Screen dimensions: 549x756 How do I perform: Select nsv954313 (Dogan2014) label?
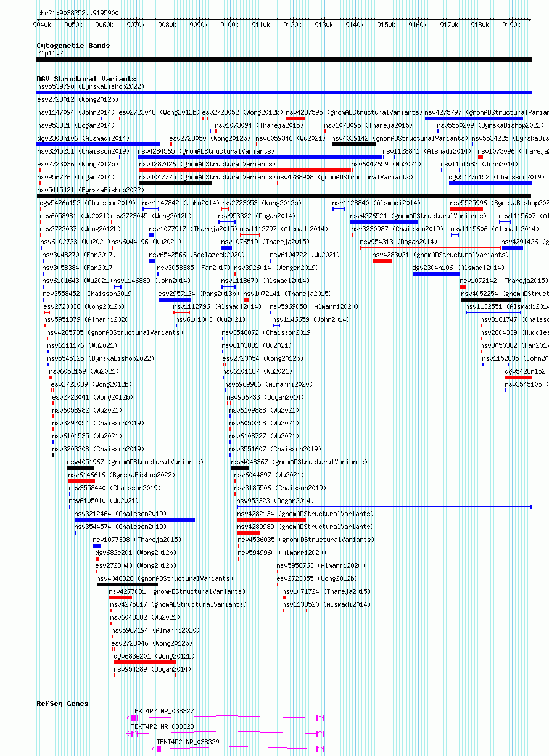398,242
